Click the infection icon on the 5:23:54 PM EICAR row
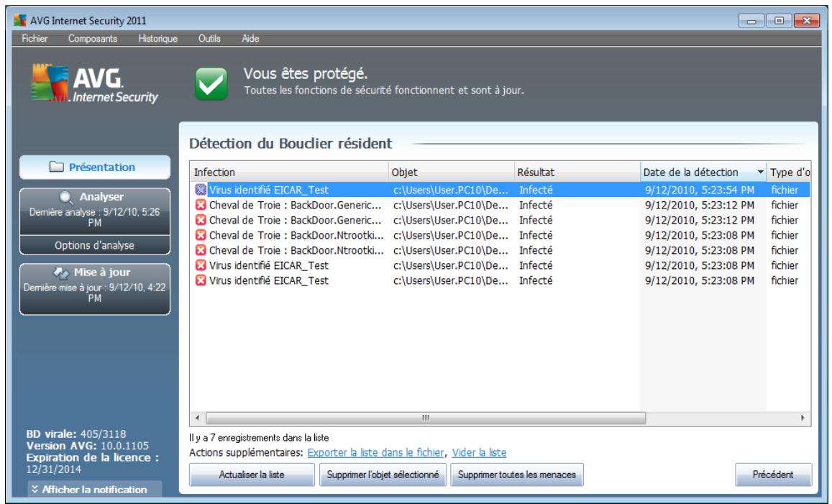The width and height of the screenshot is (832, 504). tap(201, 190)
